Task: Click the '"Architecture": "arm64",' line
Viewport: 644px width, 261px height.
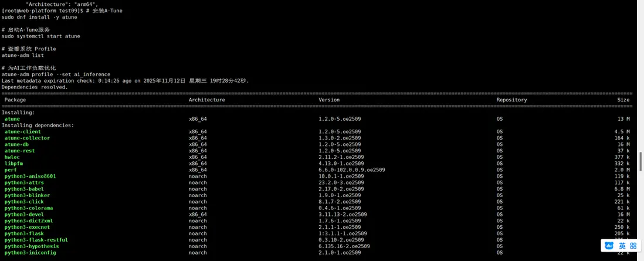Action: (62, 4)
